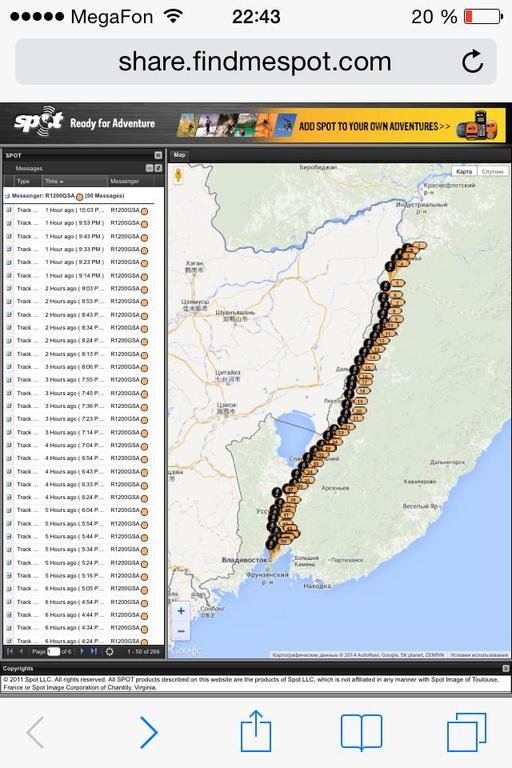The height and width of the screenshot is (768, 512).
Task: Click the Google logo on map
Action: tap(186, 650)
